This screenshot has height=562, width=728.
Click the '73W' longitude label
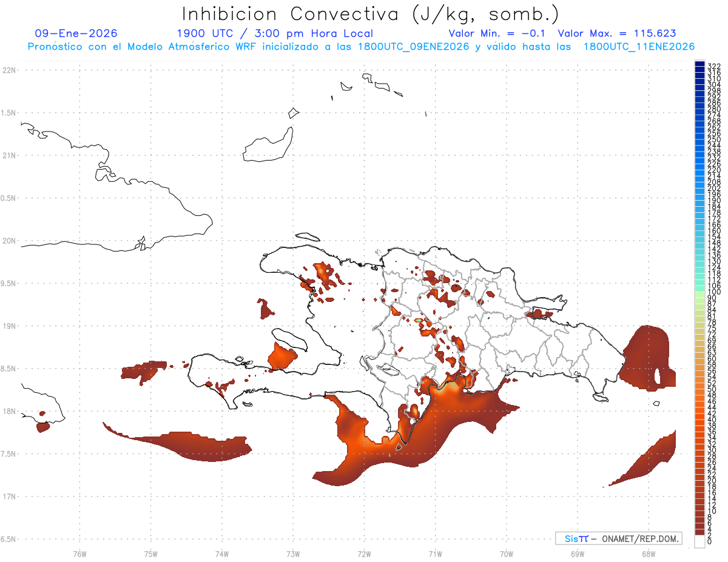(293, 554)
